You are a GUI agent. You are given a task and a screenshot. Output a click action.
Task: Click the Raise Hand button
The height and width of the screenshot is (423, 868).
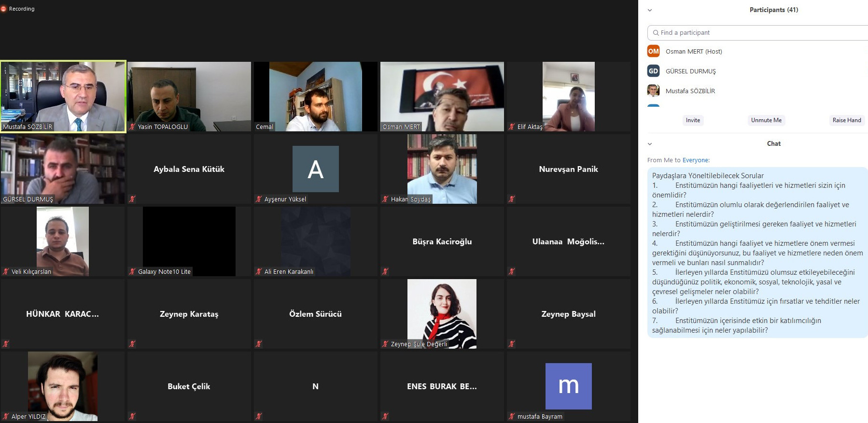[846, 120]
